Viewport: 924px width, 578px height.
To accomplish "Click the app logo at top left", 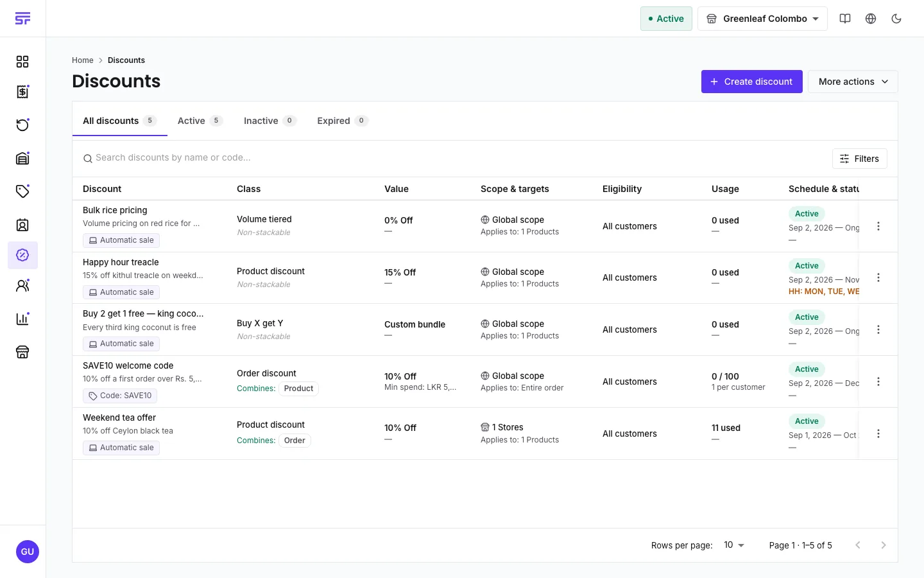I will point(22,19).
